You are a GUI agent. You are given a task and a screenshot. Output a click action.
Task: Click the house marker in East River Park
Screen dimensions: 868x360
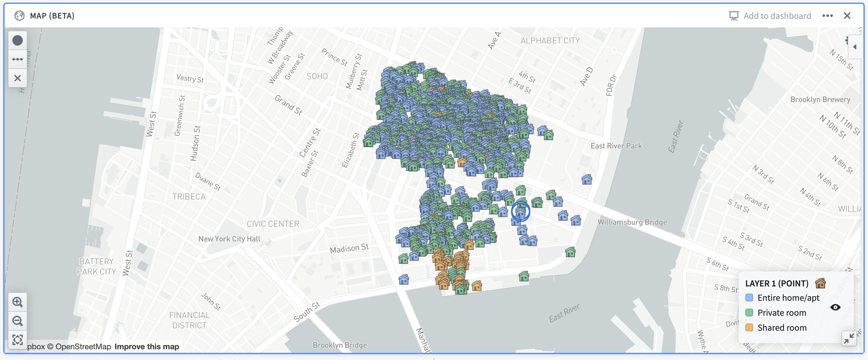(587, 179)
